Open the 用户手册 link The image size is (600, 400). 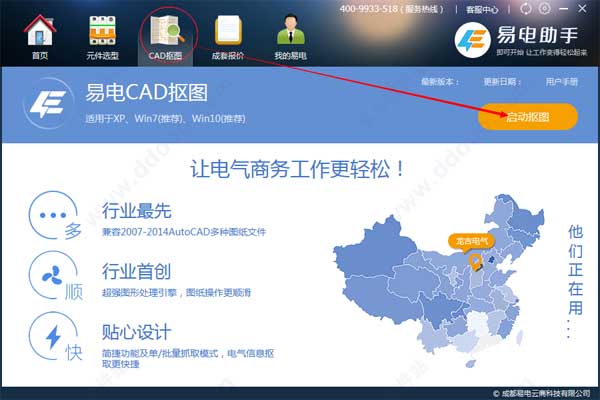pyautogui.click(x=562, y=82)
